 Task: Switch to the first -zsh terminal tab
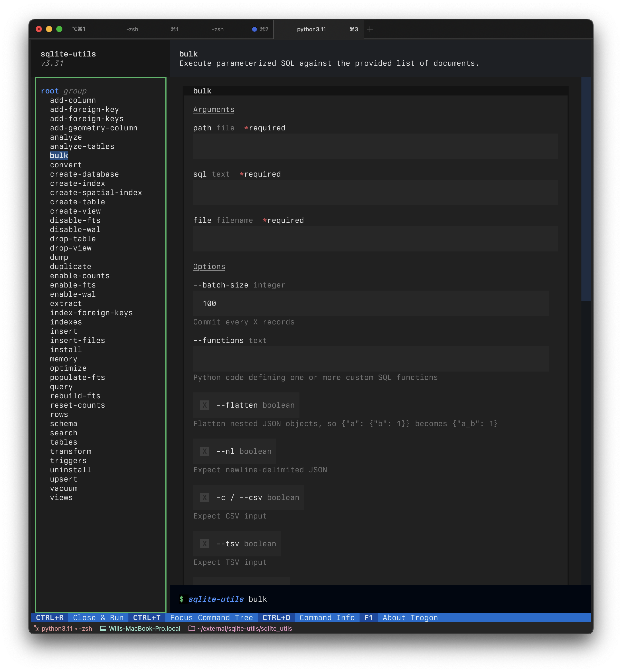pos(132,29)
